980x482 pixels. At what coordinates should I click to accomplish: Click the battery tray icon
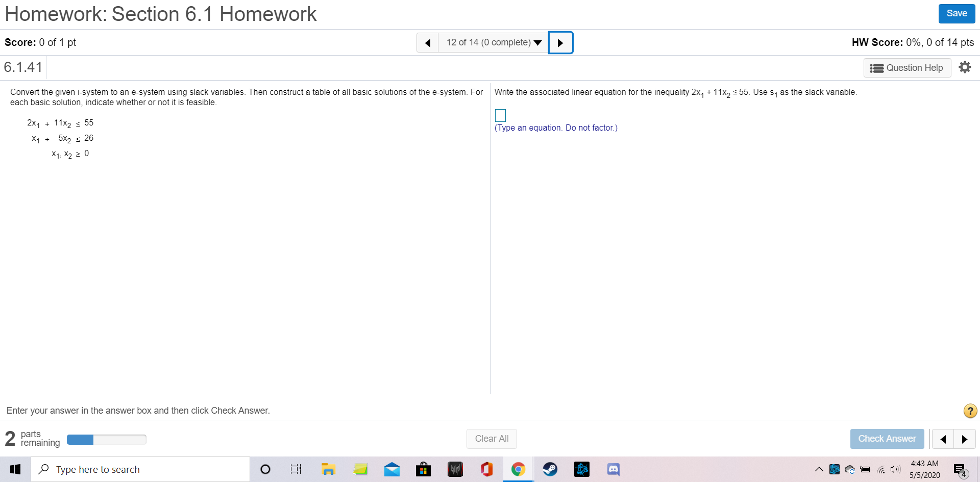pos(865,469)
